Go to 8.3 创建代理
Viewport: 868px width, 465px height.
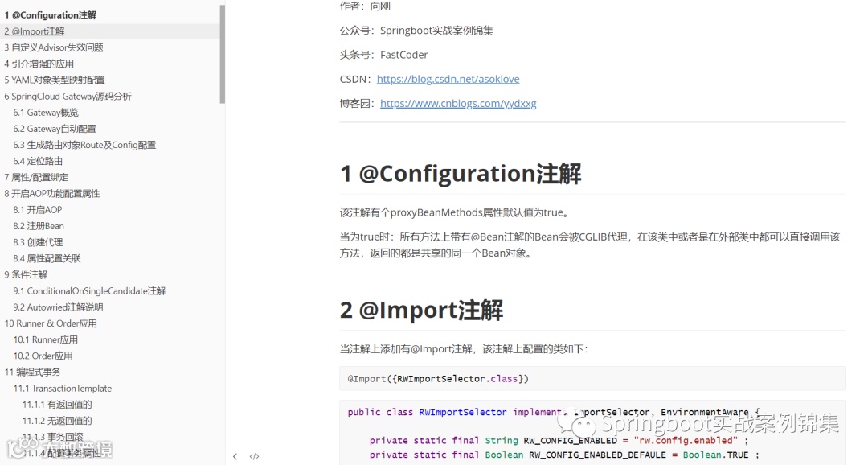[x=38, y=242]
